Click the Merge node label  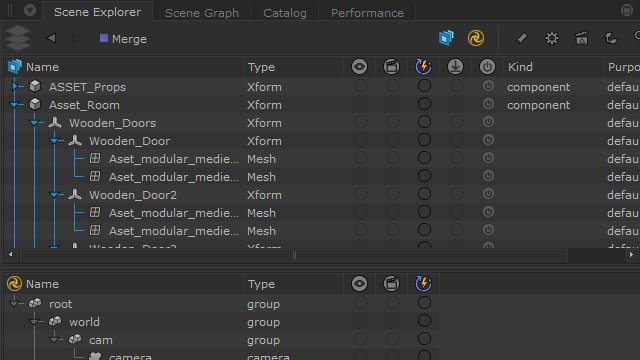129,39
